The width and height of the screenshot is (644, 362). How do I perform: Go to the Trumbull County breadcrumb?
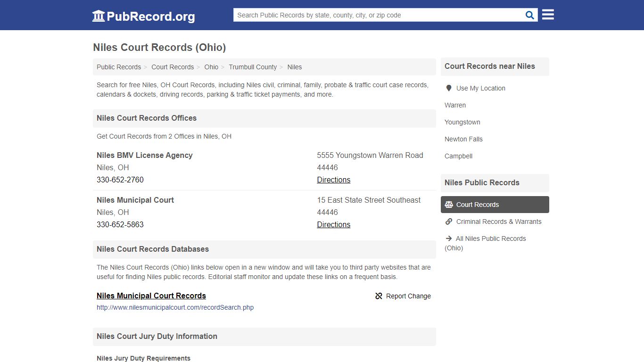[253, 67]
